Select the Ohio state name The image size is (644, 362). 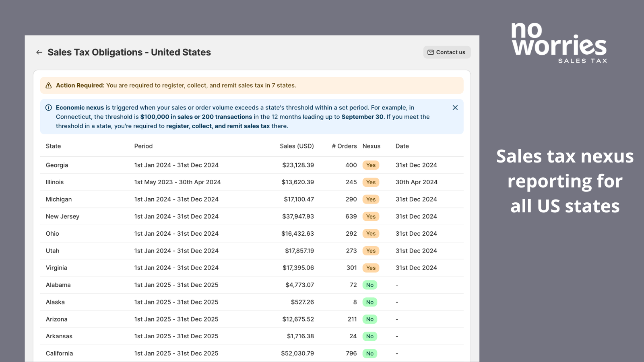(52, 233)
